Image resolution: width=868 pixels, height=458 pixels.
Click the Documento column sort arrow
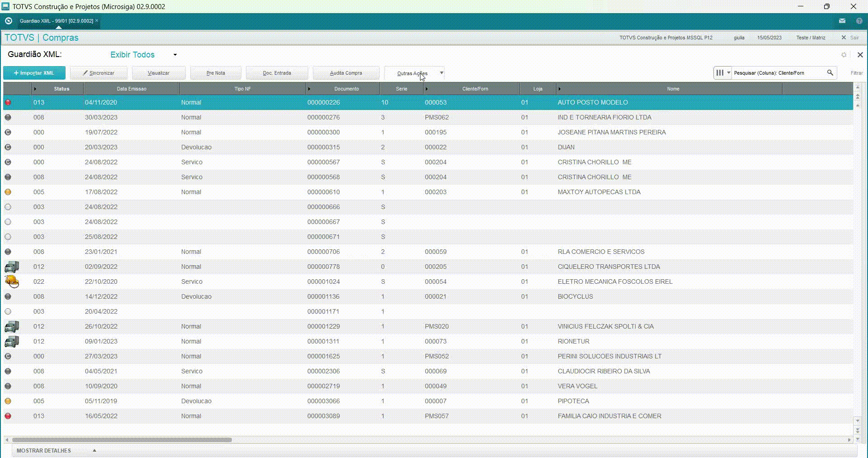[x=309, y=89]
